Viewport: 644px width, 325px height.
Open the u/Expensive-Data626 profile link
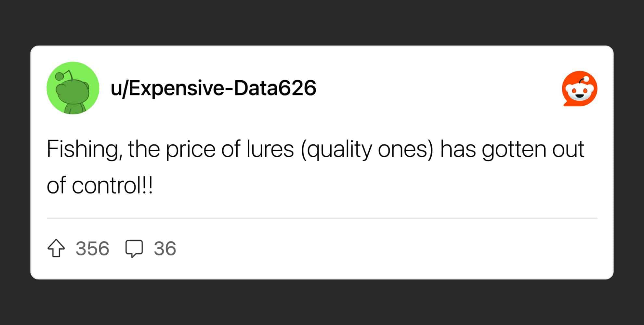[213, 88]
